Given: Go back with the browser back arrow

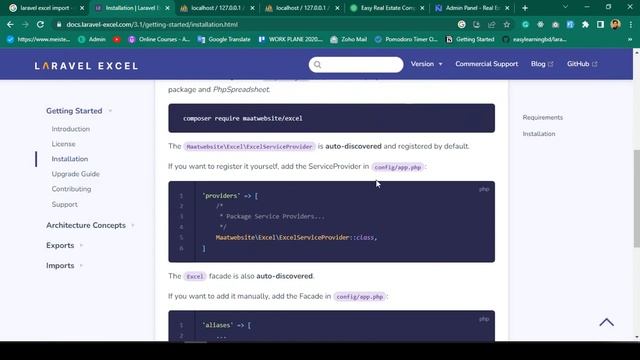Looking at the screenshot, I should coord(10,24).
